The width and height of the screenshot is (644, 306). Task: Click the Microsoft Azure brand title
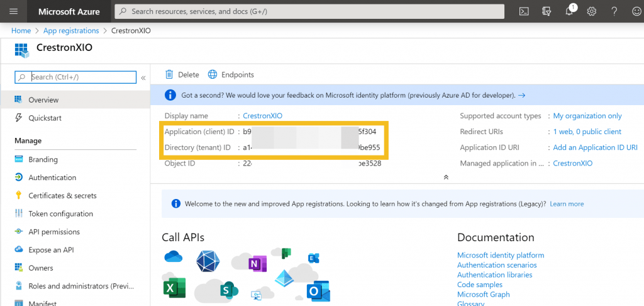(x=69, y=11)
